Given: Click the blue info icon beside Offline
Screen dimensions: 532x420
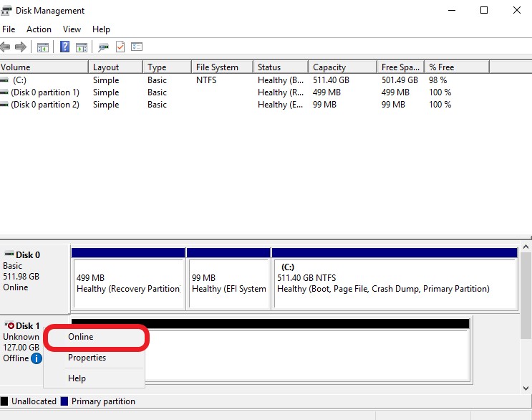Looking at the screenshot, I should [x=37, y=358].
